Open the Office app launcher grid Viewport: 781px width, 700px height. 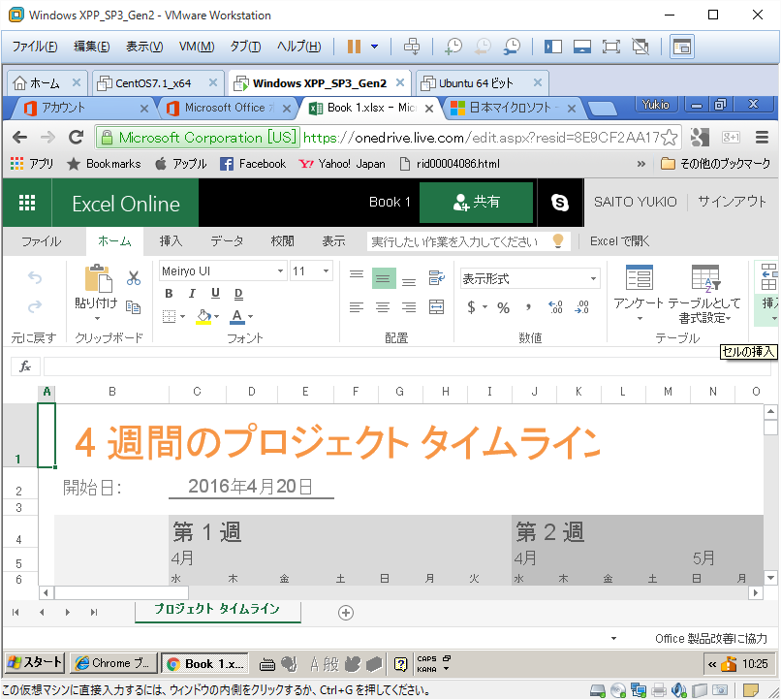coord(27,203)
